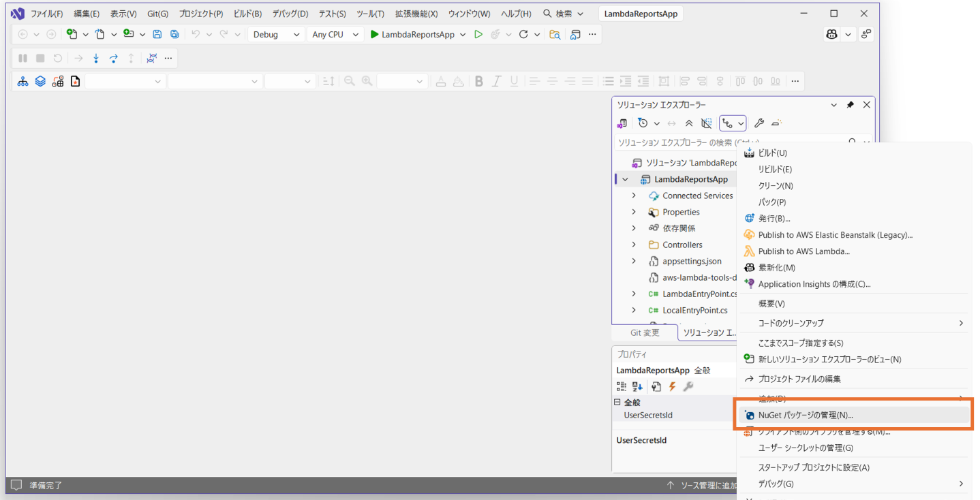Viewport: 980px width, 500px height.
Task: Open the Git(G) menu
Action: pyautogui.click(x=158, y=14)
